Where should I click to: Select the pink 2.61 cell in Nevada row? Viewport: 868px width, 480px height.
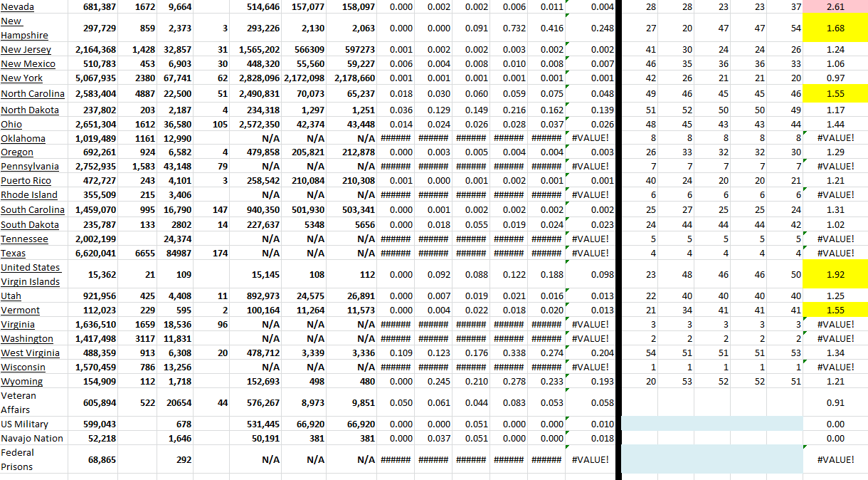(835, 7)
